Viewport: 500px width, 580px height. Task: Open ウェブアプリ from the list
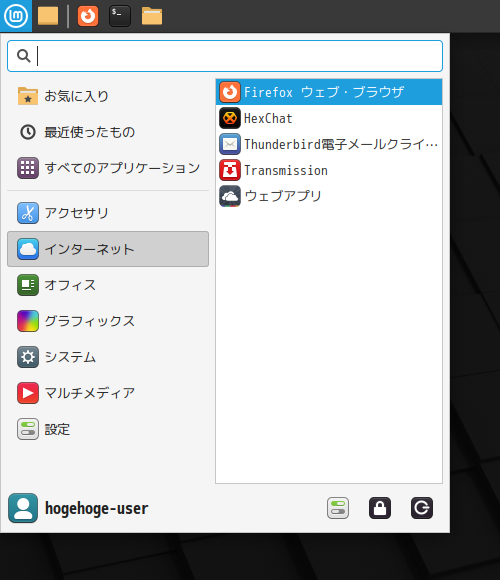click(x=329, y=196)
